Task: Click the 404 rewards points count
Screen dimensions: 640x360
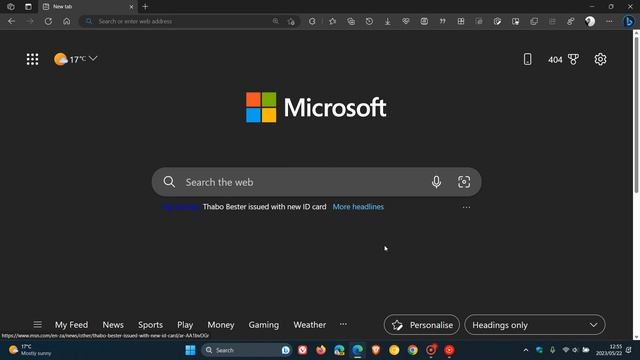Action: click(x=555, y=60)
